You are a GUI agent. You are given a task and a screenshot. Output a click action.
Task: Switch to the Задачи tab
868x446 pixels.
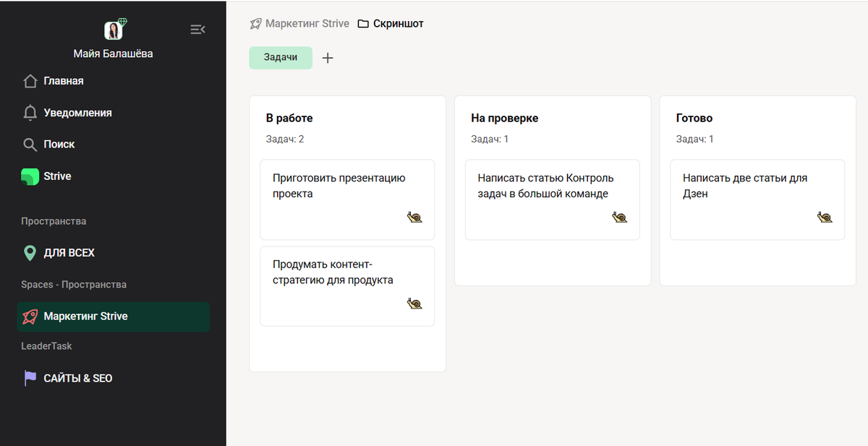tap(281, 57)
